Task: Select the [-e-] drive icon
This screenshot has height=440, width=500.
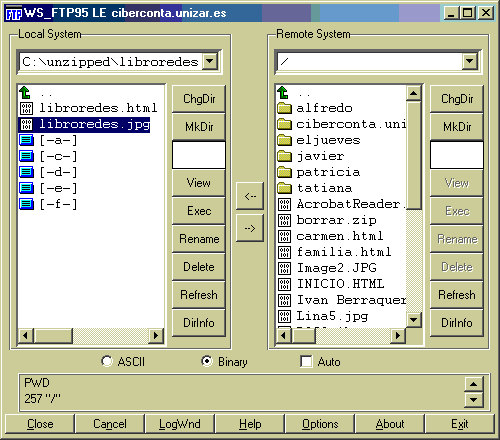Action: pos(26,188)
